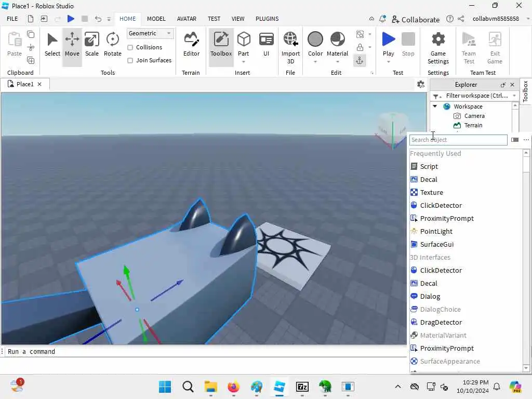Insert SurfaceGui object
The image size is (532, 399).
pyautogui.click(x=436, y=244)
